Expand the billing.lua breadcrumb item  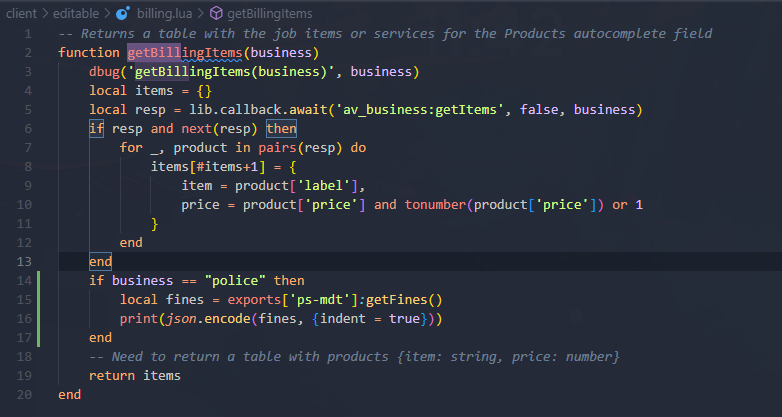click(166, 14)
